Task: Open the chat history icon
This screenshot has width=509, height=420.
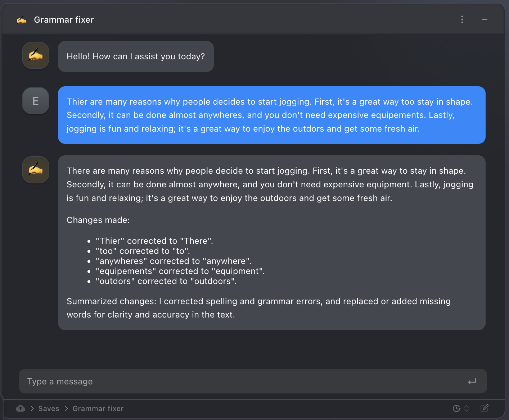Action: coord(456,408)
